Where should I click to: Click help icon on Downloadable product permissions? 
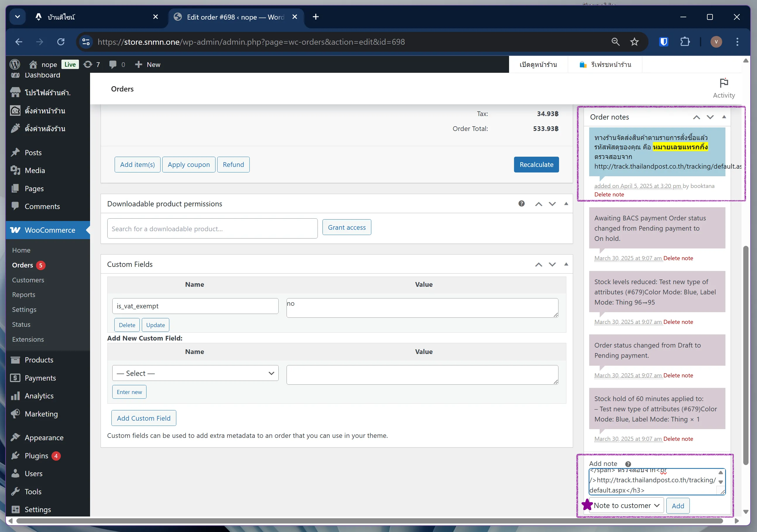521,203
